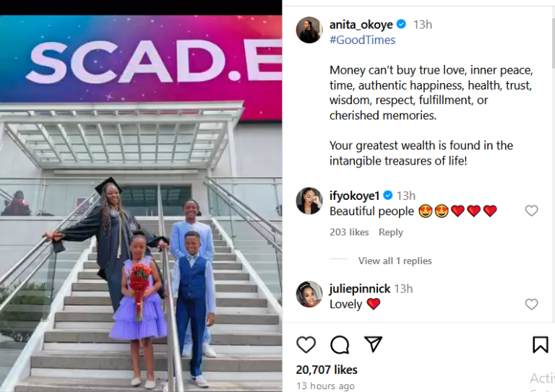Open juliepinnick avatar
This screenshot has width=555, height=392.
point(309,294)
